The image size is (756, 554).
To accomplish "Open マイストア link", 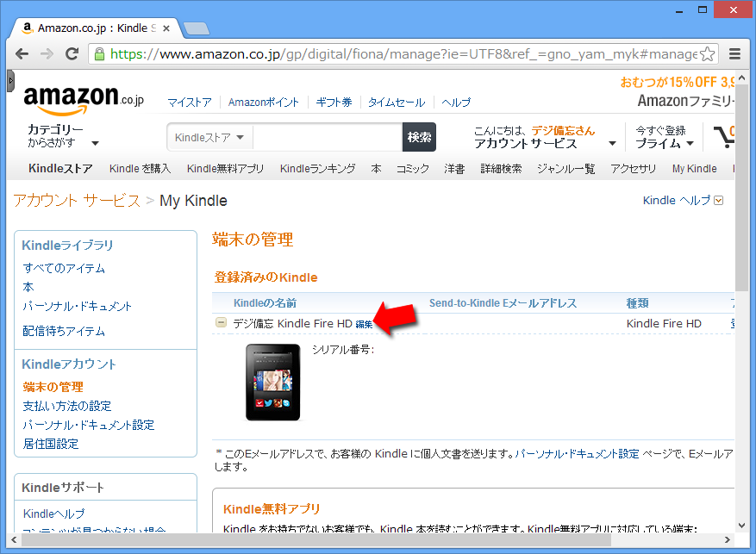I will [190, 103].
